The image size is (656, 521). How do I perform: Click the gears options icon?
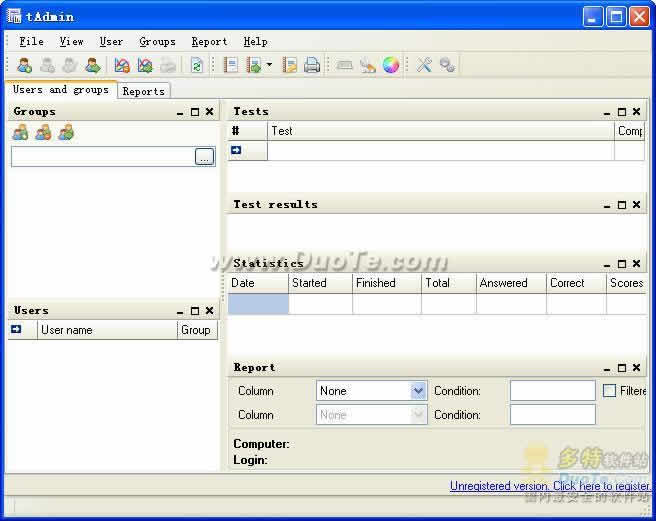[447, 65]
